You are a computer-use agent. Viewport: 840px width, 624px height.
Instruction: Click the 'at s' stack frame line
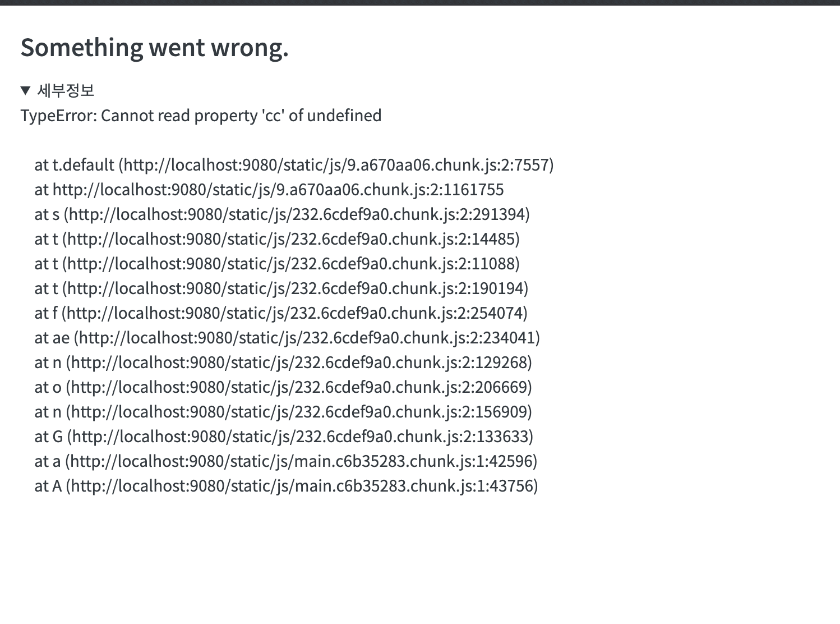coord(282,214)
